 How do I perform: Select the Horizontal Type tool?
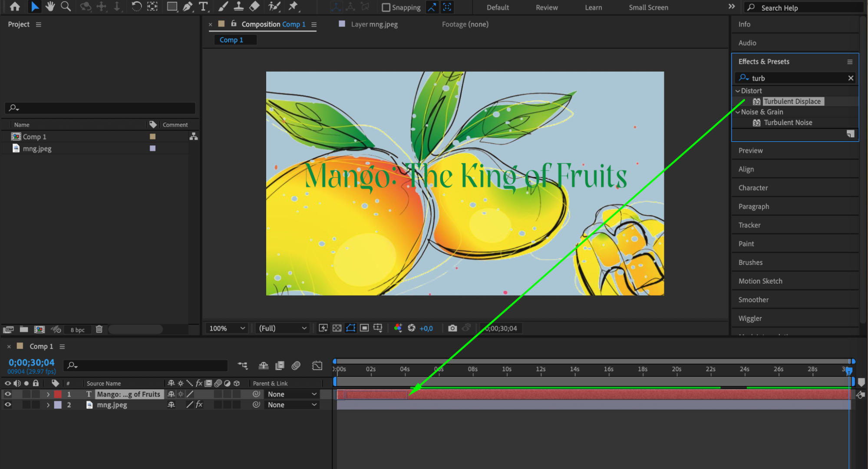(203, 7)
